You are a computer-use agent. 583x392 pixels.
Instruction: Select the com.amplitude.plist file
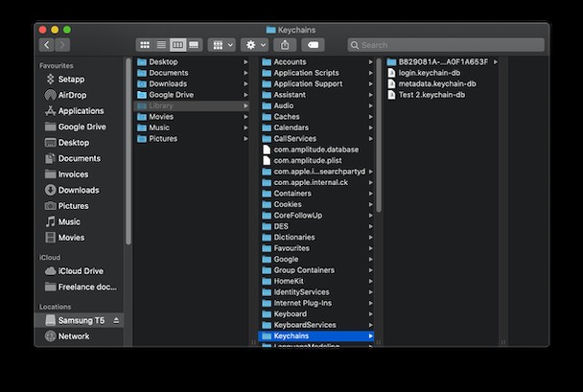[x=308, y=160]
